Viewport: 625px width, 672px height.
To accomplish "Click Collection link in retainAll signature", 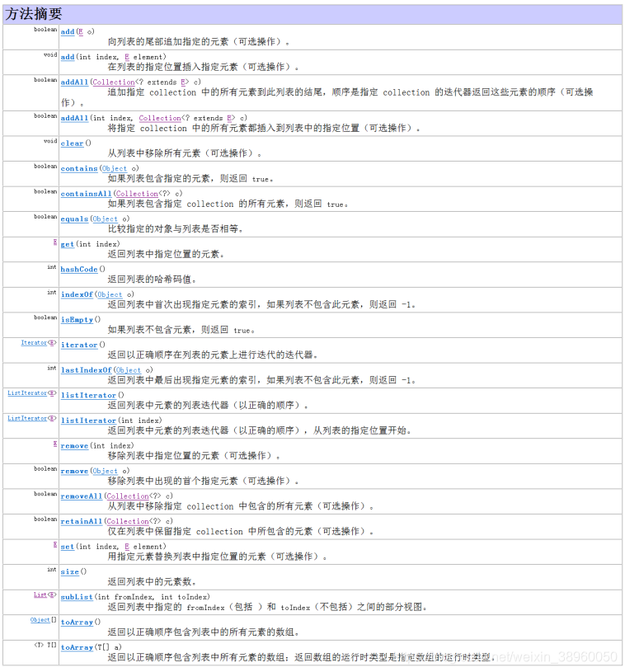I will click(128, 522).
